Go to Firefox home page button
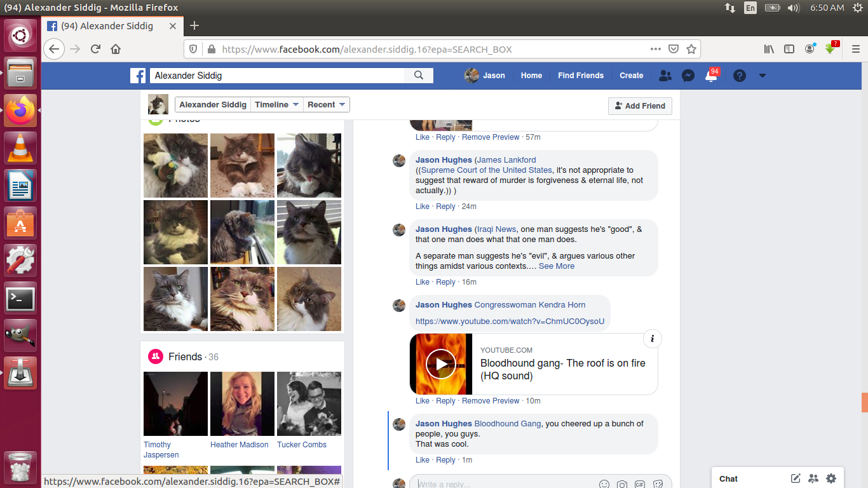This screenshot has height=488, width=868. (x=116, y=49)
